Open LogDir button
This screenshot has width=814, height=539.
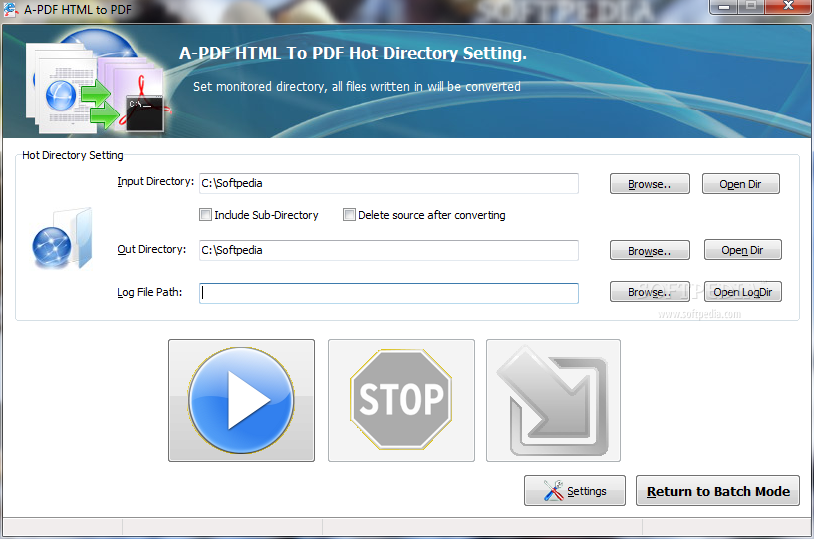coord(742,292)
